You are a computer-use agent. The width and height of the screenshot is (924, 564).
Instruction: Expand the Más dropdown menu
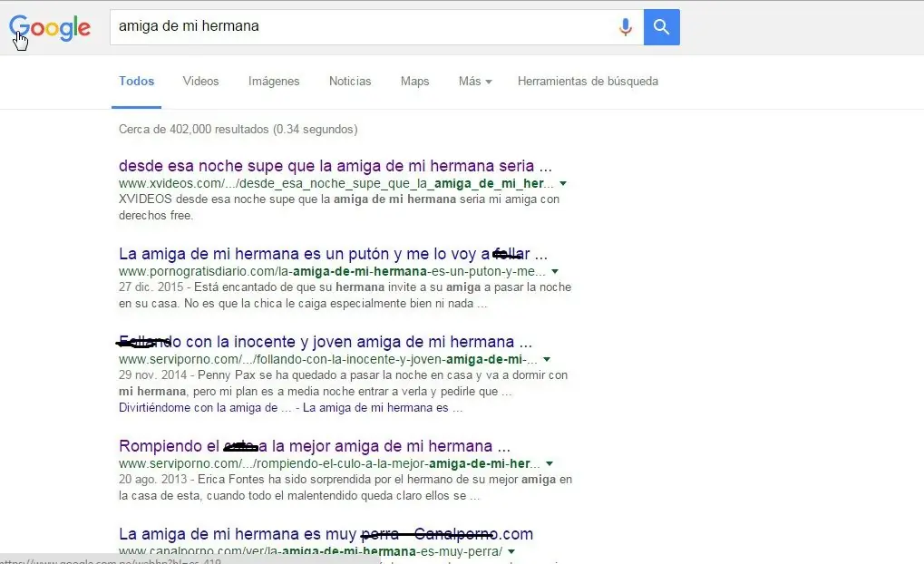pos(475,82)
